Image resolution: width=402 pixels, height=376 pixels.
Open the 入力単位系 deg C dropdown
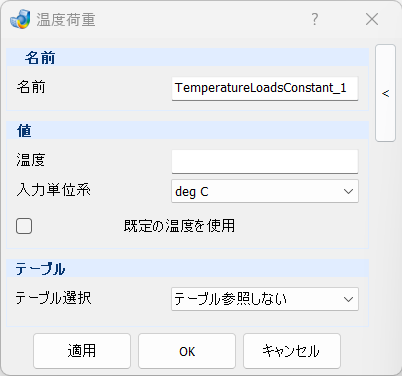(x=265, y=191)
